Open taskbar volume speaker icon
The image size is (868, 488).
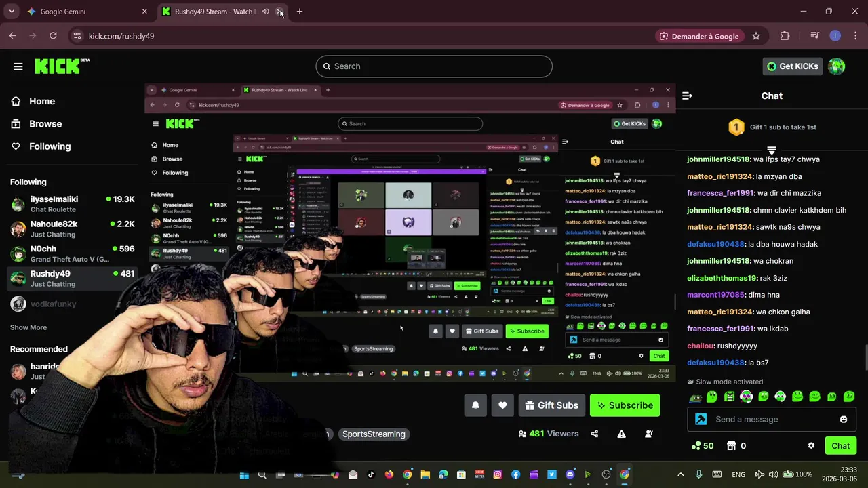pyautogui.click(x=773, y=474)
